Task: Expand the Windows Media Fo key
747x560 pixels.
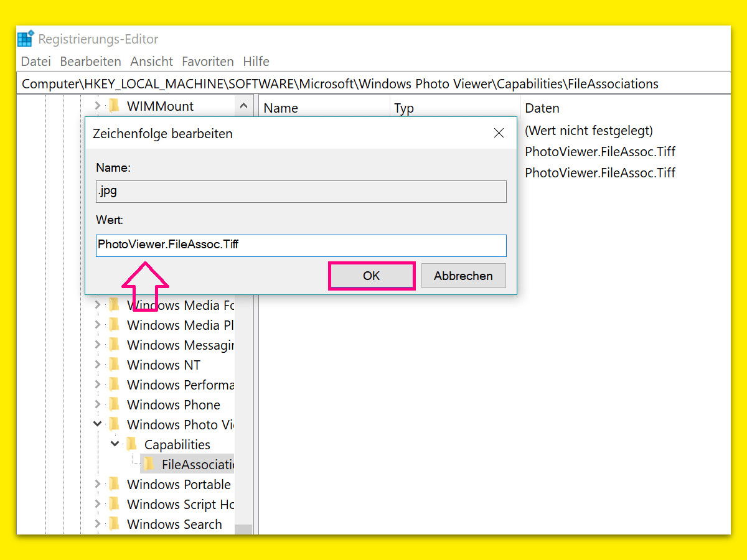Action: (x=98, y=305)
